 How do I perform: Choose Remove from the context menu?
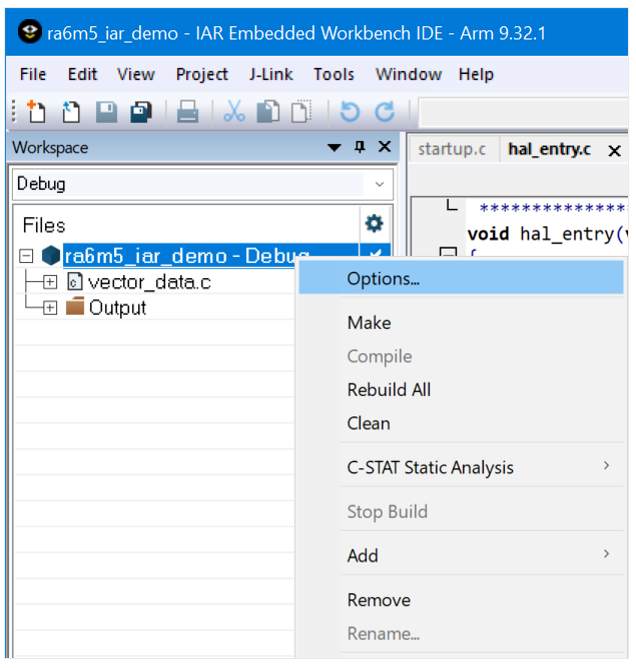(x=461, y=600)
